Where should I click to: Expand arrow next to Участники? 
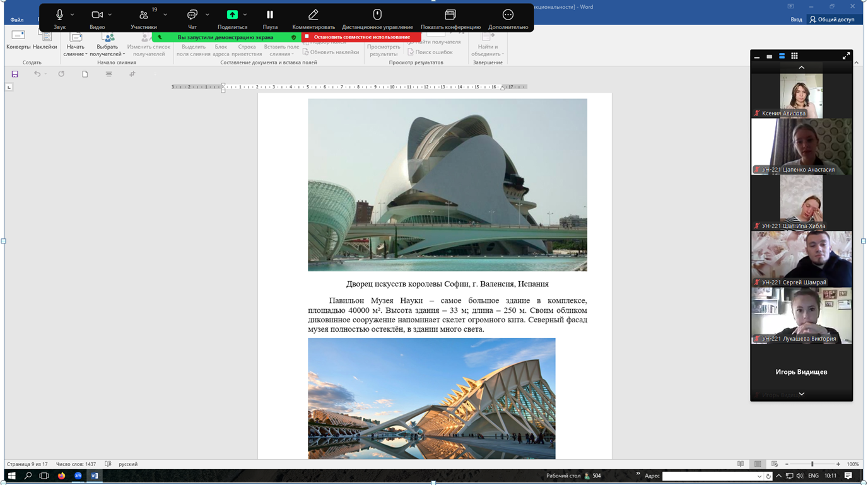(x=165, y=15)
